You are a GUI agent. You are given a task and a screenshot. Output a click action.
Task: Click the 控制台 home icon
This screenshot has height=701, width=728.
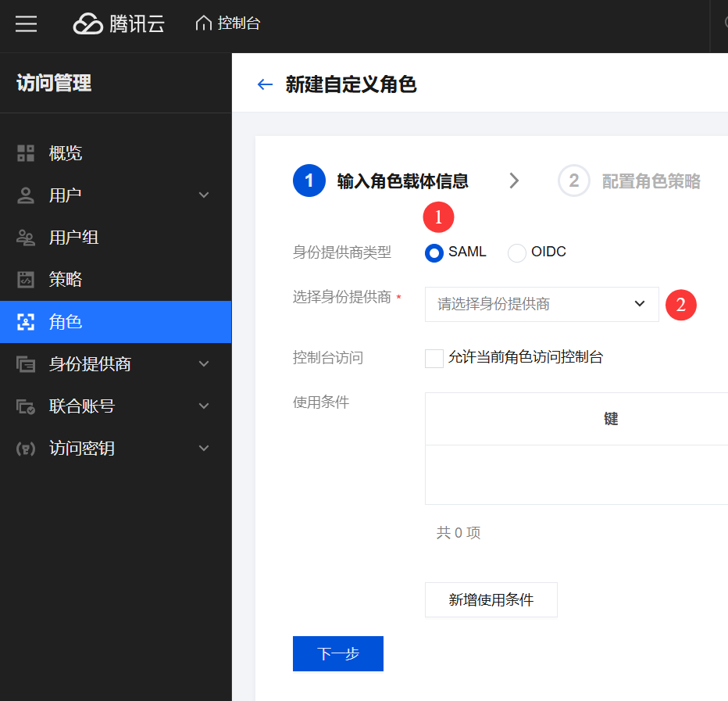[x=203, y=24]
